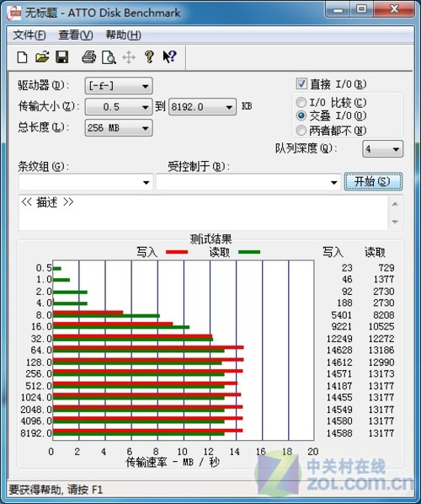Image resolution: width=421 pixels, height=504 pixels.
Task: Click the read value 729
Action: 386,268
